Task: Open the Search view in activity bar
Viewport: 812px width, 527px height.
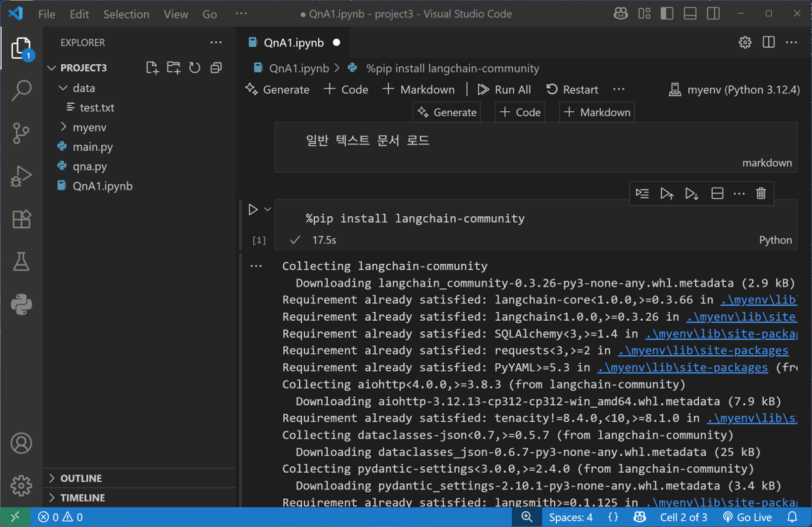Action: (x=21, y=91)
